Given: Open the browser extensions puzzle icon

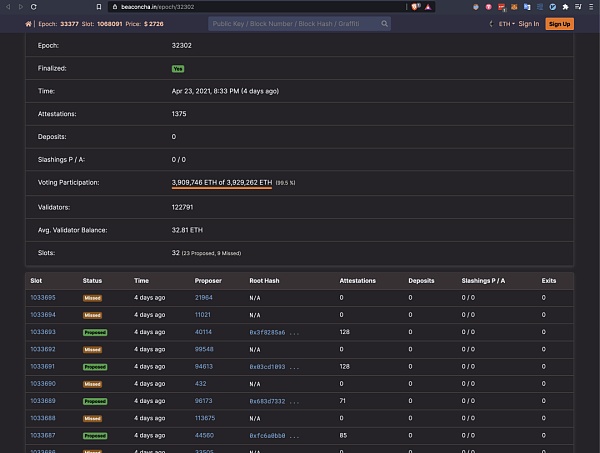Looking at the screenshot, I should 565,6.
